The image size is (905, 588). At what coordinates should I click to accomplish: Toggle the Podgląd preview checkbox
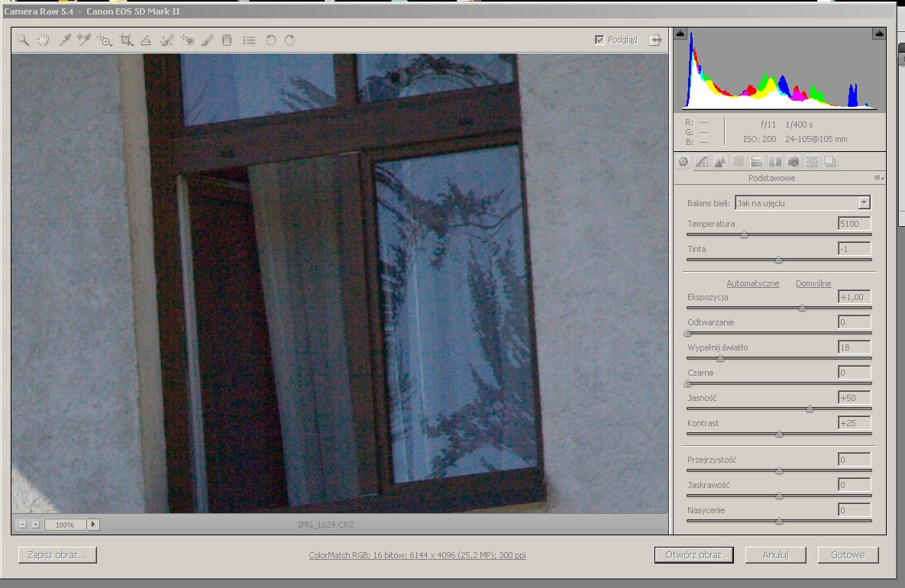pyautogui.click(x=600, y=40)
